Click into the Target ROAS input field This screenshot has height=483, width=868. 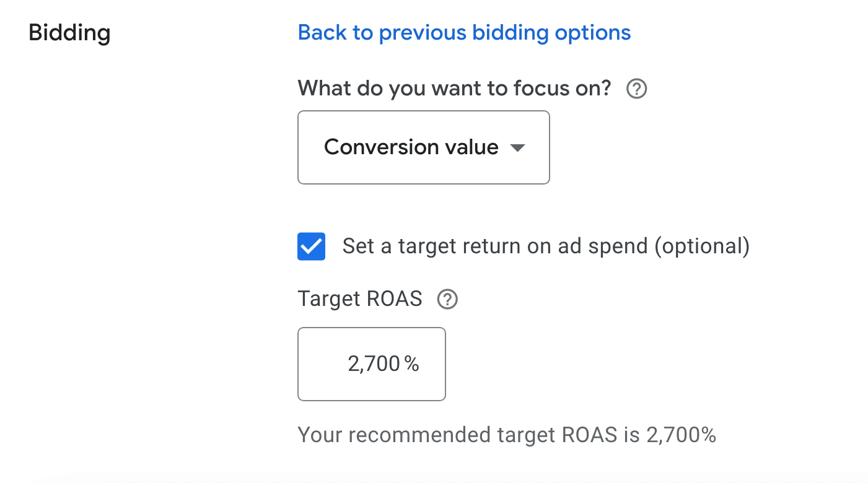(372, 364)
